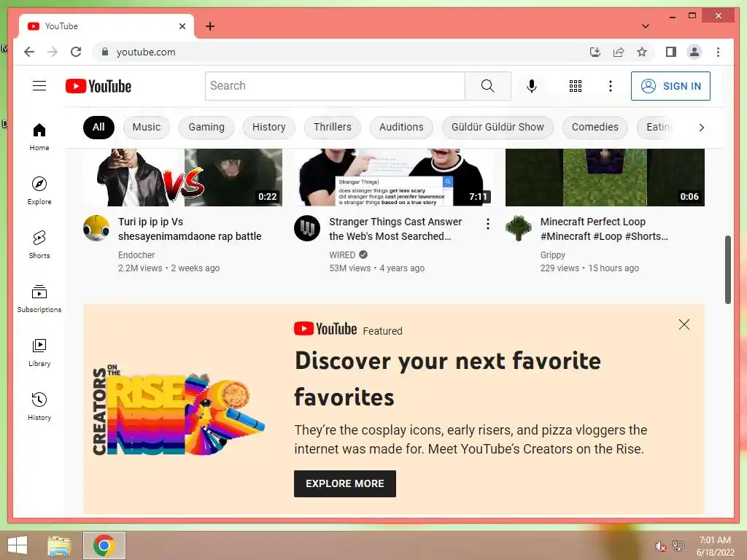Go to Home in sidebar
The image size is (747, 560).
39,137
